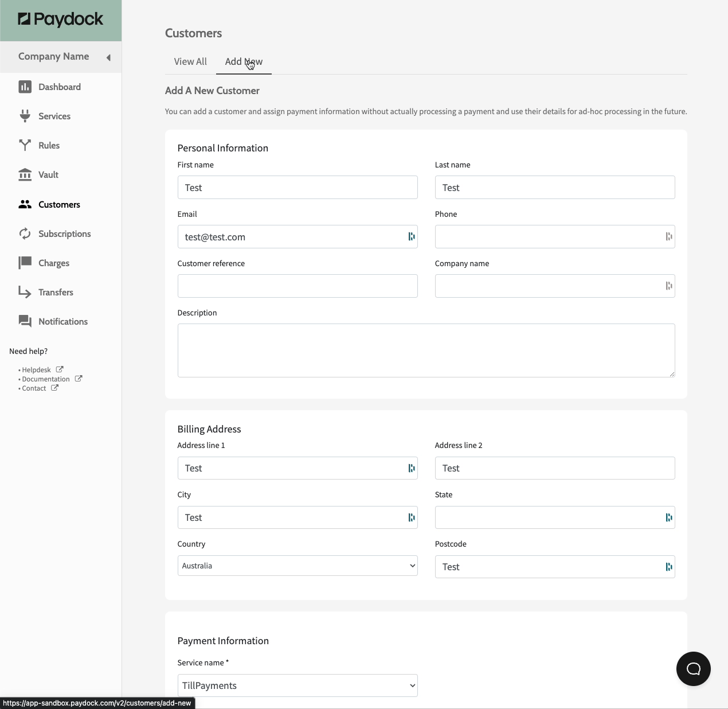Click the Notifications chat bubble icon
The width and height of the screenshot is (728, 709).
25,321
